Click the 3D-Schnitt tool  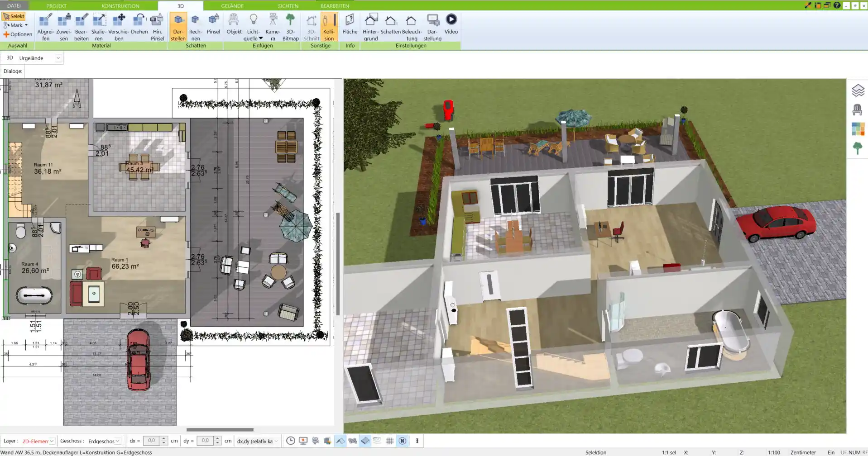pos(311,27)
